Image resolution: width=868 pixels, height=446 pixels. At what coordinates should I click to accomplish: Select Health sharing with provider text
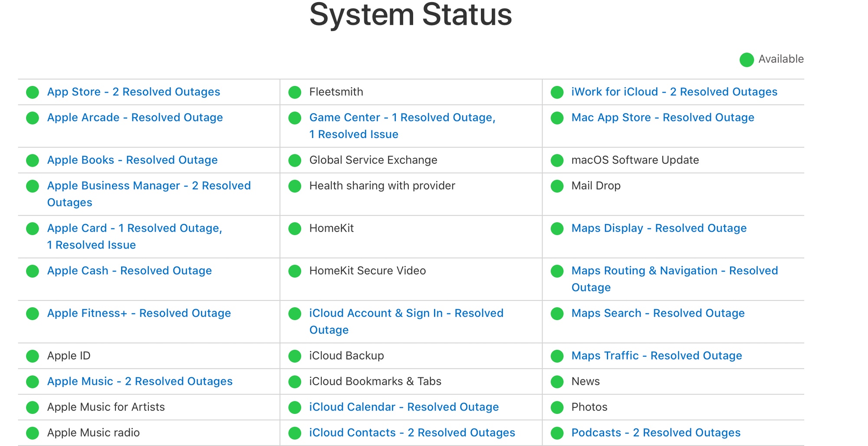coord(382,186)
